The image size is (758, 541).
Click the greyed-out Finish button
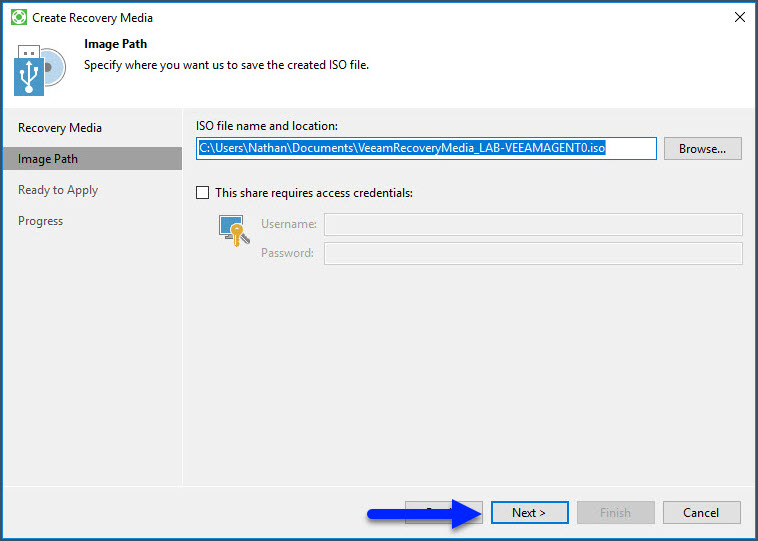[615, 513]
